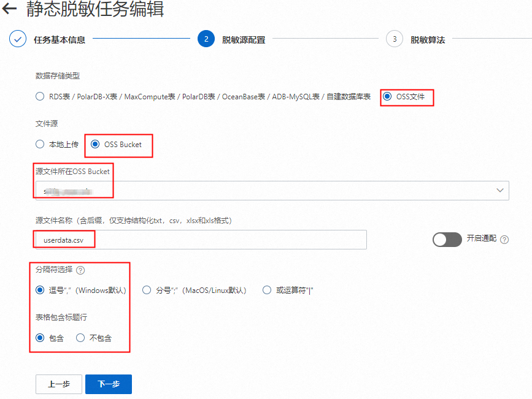
Task: Click the step 2 circle icon
Action: point(206,39)
